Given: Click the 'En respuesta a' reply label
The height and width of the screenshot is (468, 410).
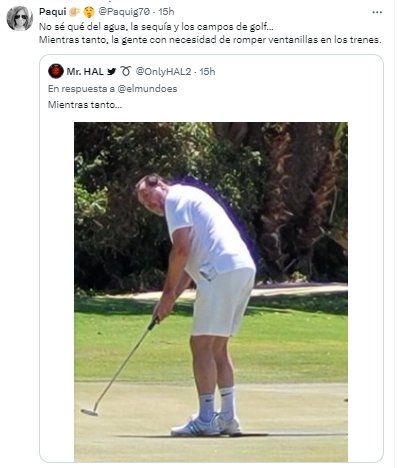Looking at the screenshot, I should point(82,89).
